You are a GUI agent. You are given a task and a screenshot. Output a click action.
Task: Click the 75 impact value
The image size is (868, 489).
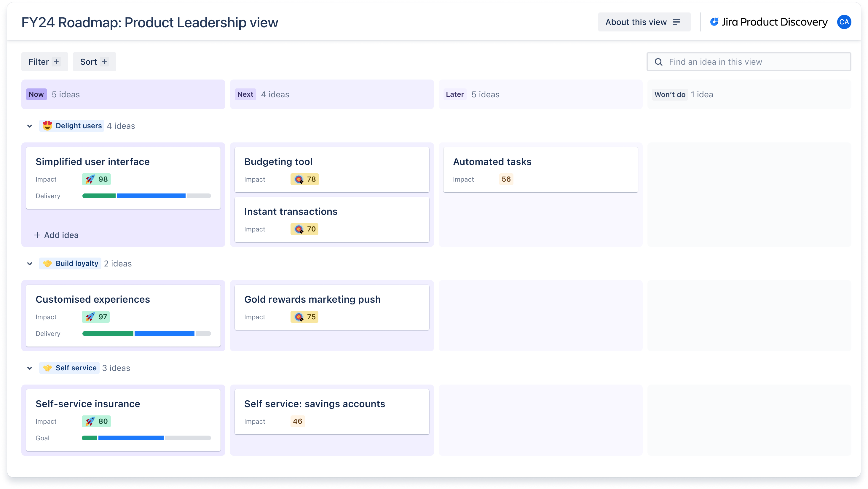311,317
